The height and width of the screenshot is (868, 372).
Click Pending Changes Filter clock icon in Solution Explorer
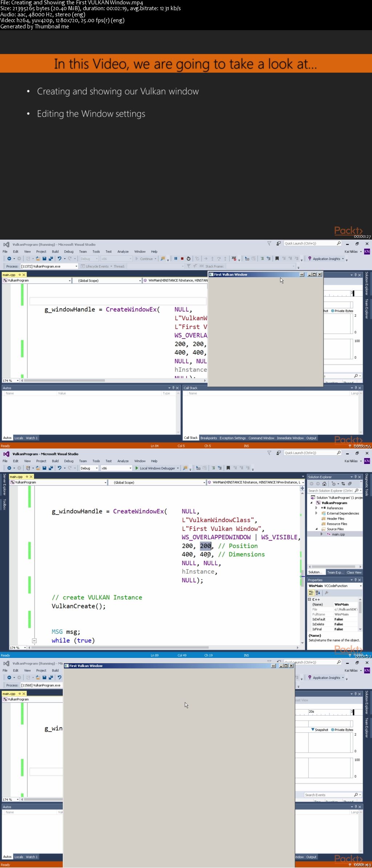[x=333, y=484]
